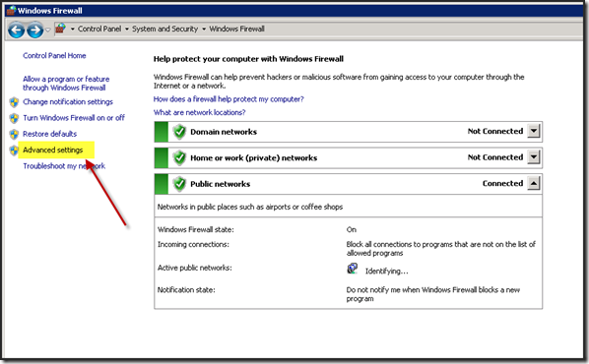Viewport: 589px width, 364px height.
Task: Click green shield icon for Home or work networks
Action: point(179,158)
